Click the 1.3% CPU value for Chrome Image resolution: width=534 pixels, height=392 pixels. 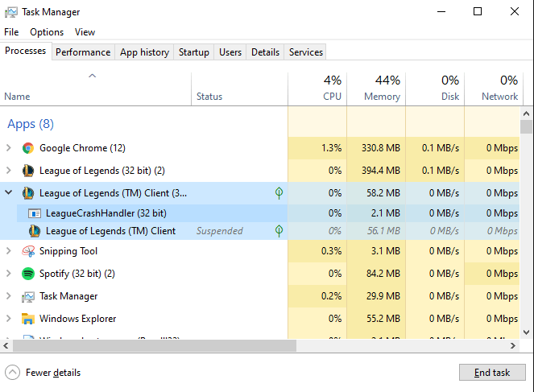(x=331, y=148)
